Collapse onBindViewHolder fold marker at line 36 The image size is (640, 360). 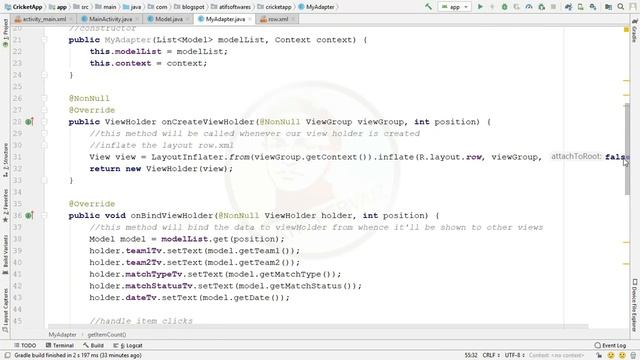(x=44, y=215)
